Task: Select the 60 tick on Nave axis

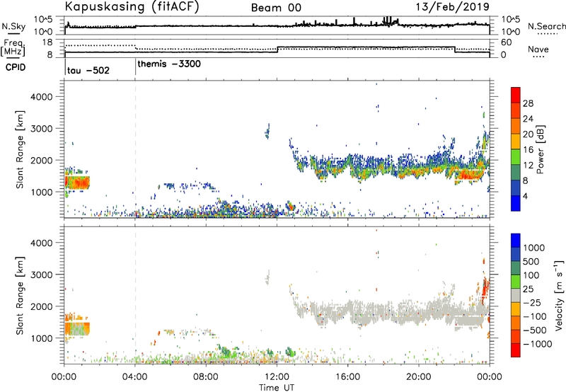Action: click(506, 42)
